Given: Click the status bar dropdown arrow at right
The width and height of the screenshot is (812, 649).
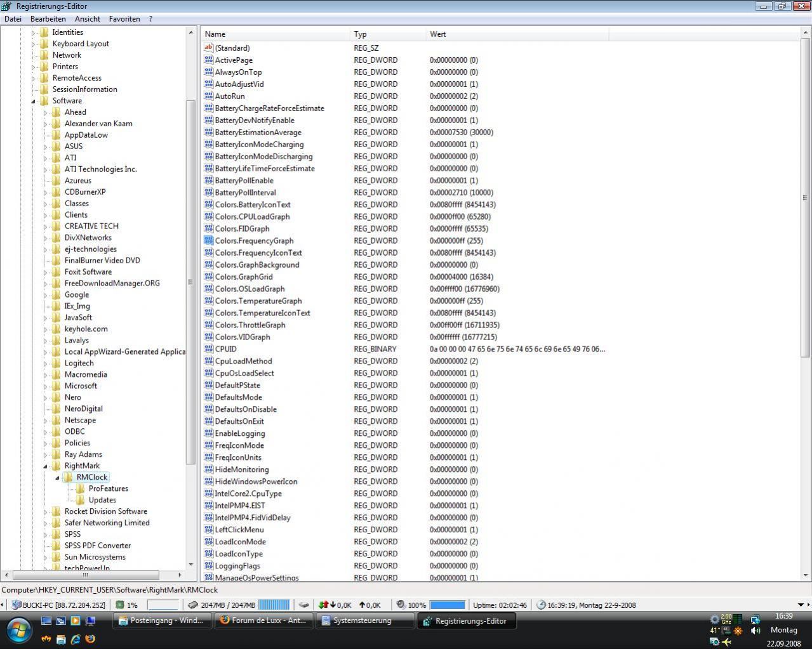Looking at the screenshot, I should (x=801, y=605).
